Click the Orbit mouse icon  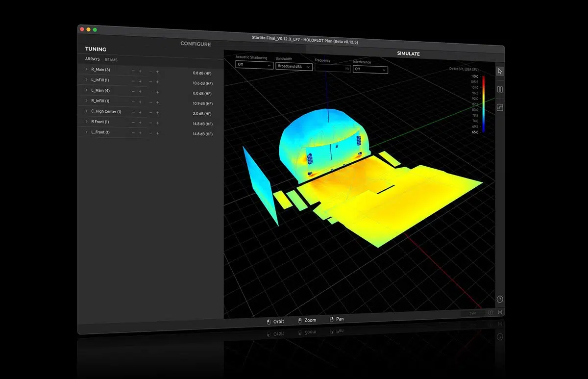pyautogui.click(x=269, y=322)
